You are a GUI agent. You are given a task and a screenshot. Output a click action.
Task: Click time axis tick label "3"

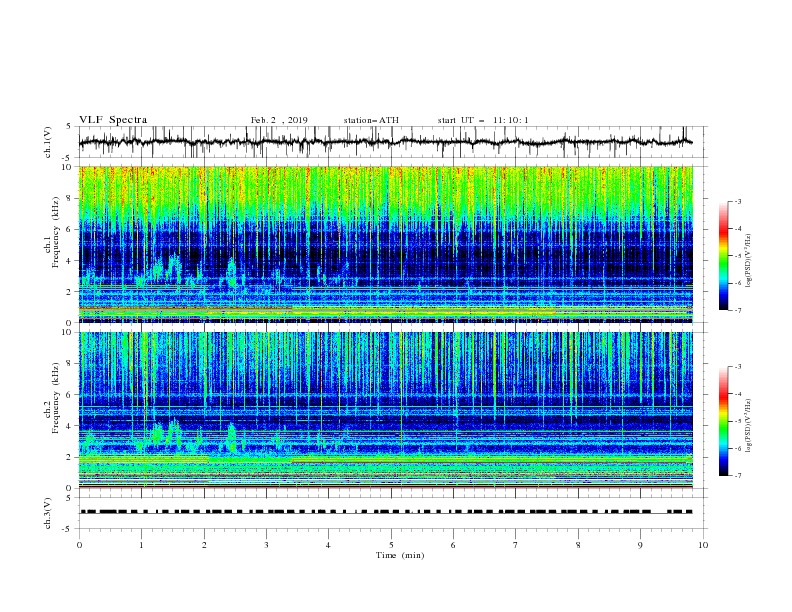[x=266, y=545]
